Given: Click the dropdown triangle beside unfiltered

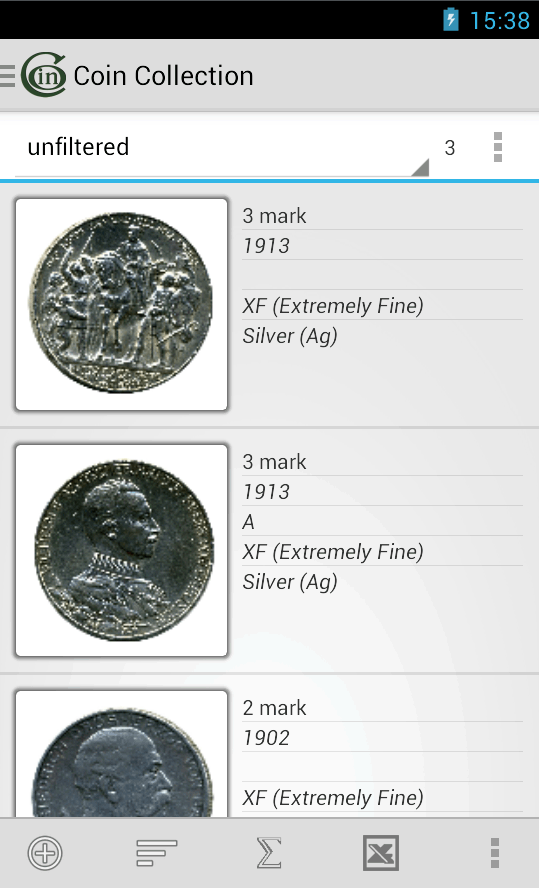Looking at the screenshot, I should coord(420,167).
